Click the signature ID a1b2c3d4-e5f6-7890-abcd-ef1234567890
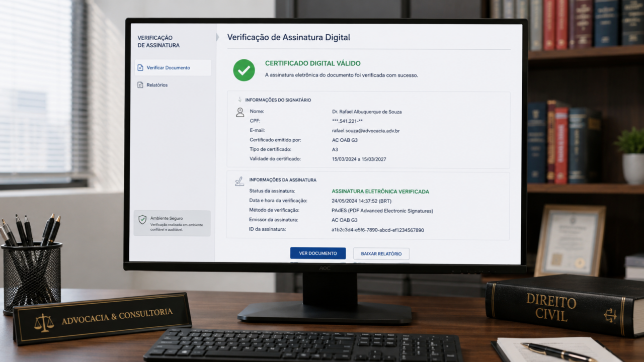This screenshot has width=644, height=362. point(378,230)
